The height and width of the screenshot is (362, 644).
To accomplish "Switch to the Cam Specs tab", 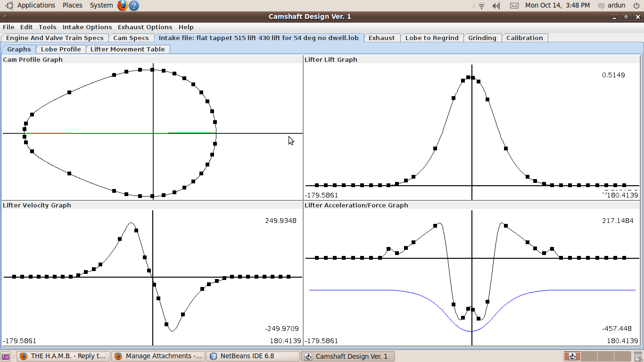I will click(x=131, y=38).
